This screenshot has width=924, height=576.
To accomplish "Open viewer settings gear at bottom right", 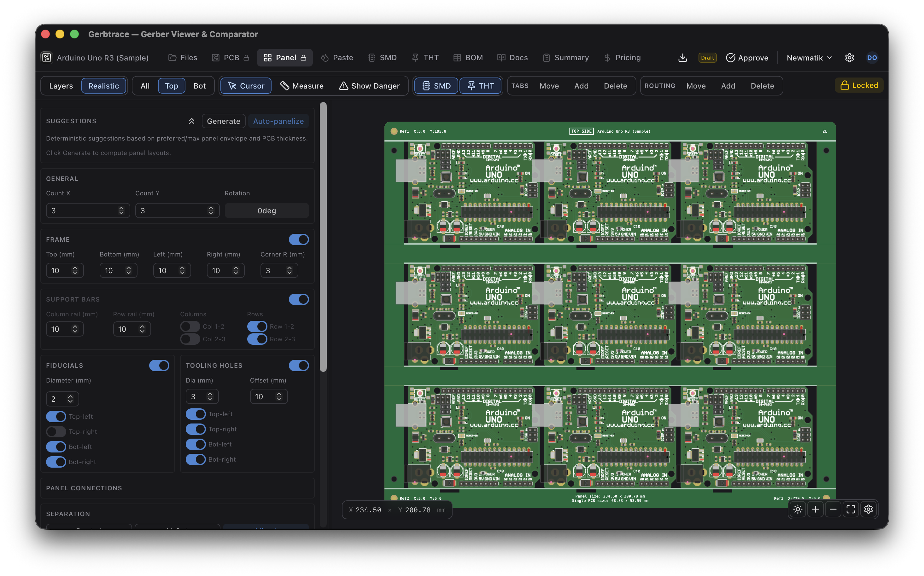I will 868,509.
